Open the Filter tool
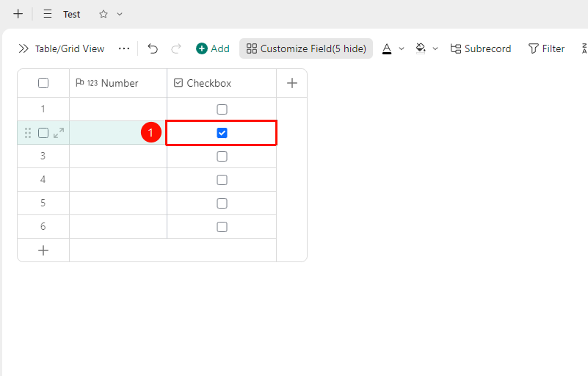 [x=546, y=48]
